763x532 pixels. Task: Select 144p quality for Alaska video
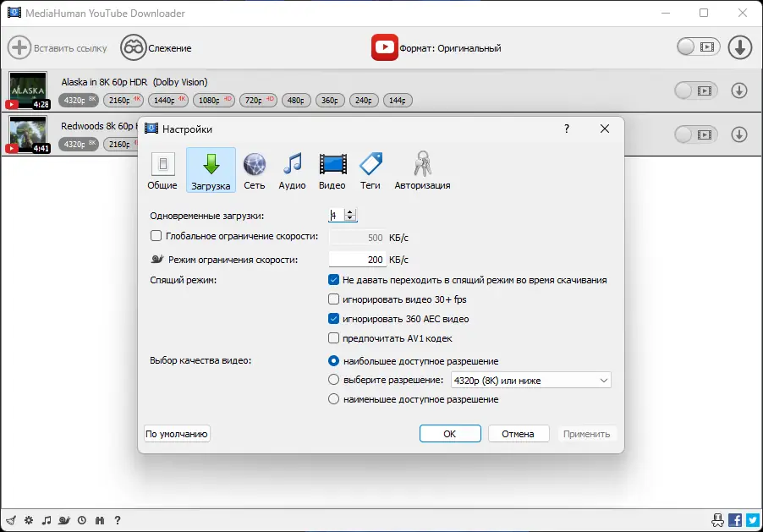[398, 101]
